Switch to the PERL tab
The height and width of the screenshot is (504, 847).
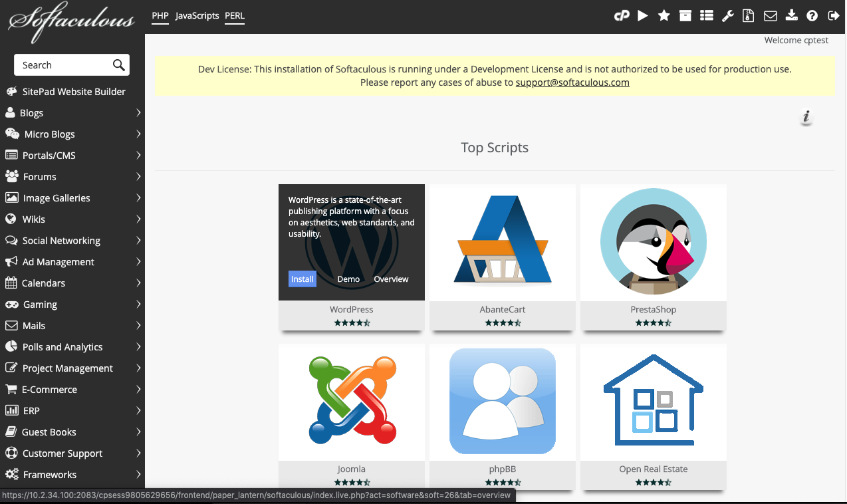[x=235, y=16]
